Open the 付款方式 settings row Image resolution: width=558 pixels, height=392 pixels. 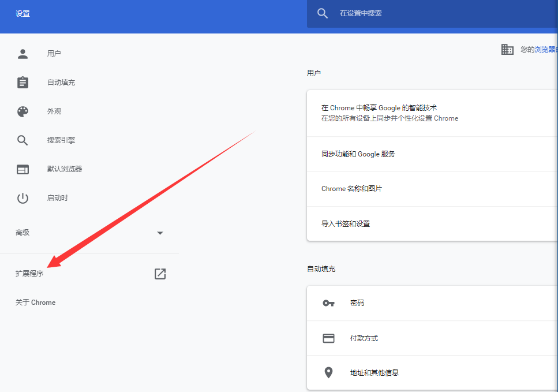coord(432,338)
